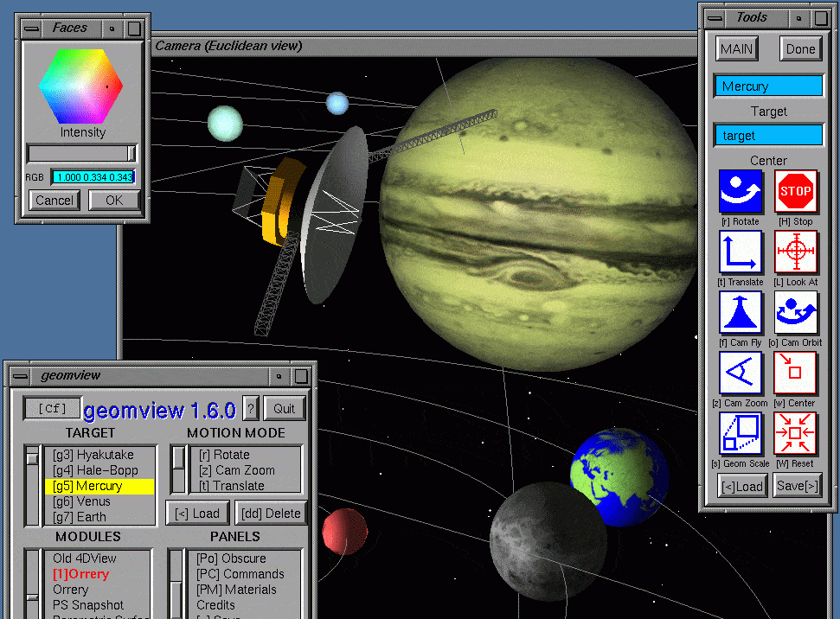Select '[g7] Earth' in the Target list
This screenshot has height=619, width=840.
[x=100, y=517]
